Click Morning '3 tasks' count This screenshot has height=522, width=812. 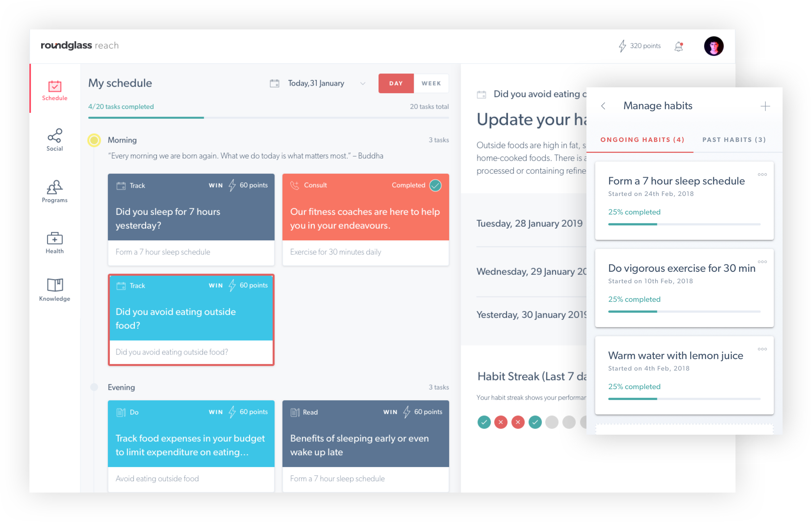tap(439, 140)
